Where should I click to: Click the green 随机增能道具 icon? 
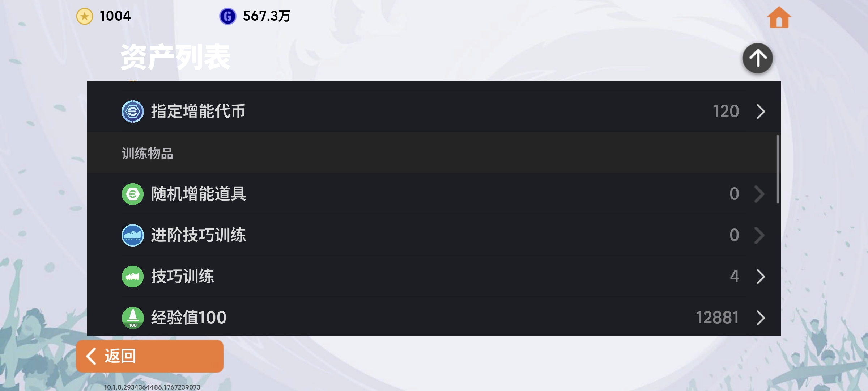point(133,194)
